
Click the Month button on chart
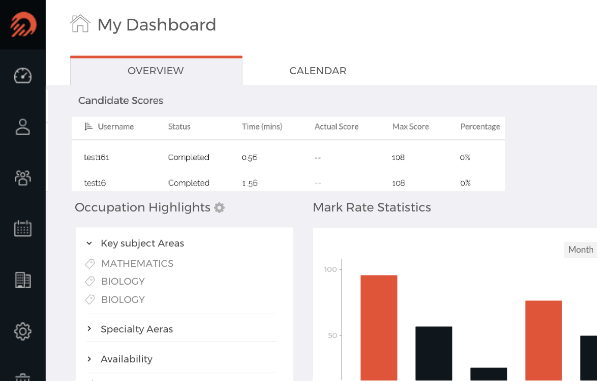pyautogui.click(x=580, y=250)
